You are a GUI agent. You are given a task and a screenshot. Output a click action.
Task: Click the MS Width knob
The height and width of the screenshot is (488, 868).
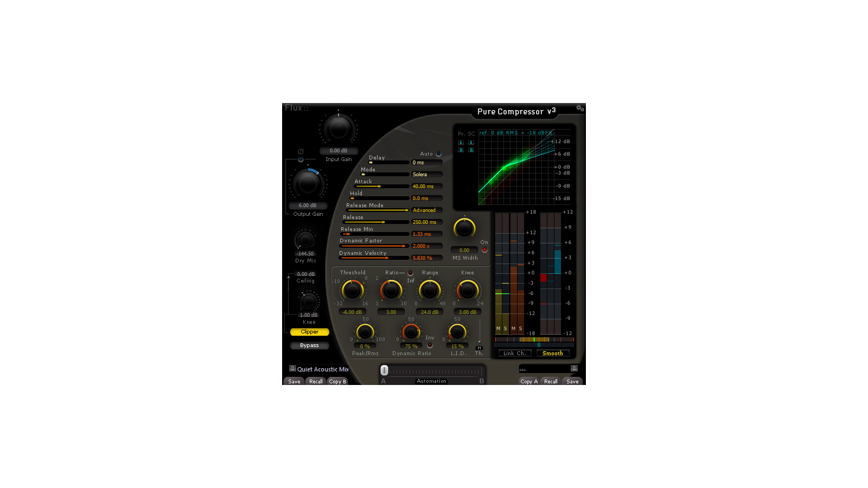464,229
